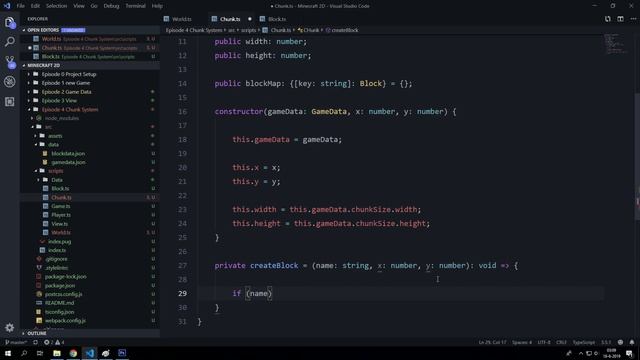Viewport: 640px width, 360px height.
Task: Click line number 16 in the gutter
Action: tap(182, 111)
